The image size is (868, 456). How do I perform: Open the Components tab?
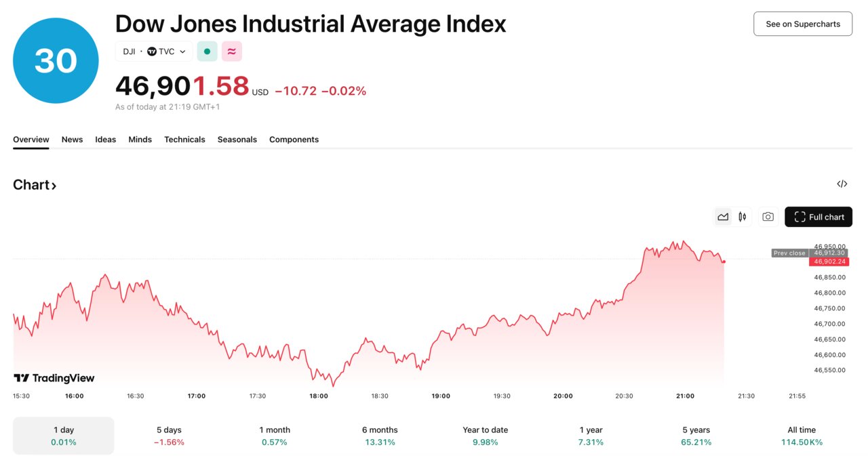294,140
